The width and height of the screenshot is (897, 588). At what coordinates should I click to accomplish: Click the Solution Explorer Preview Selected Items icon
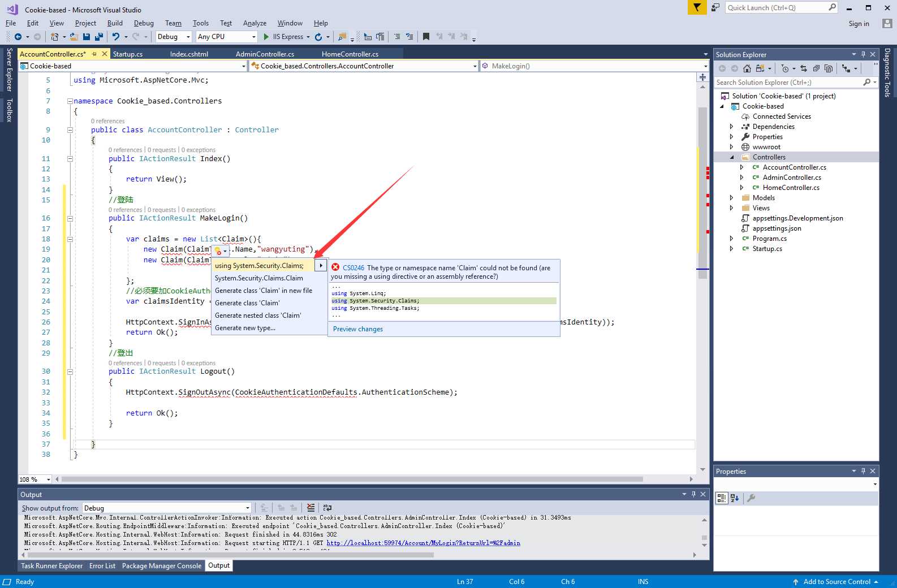tap(846, 68)
